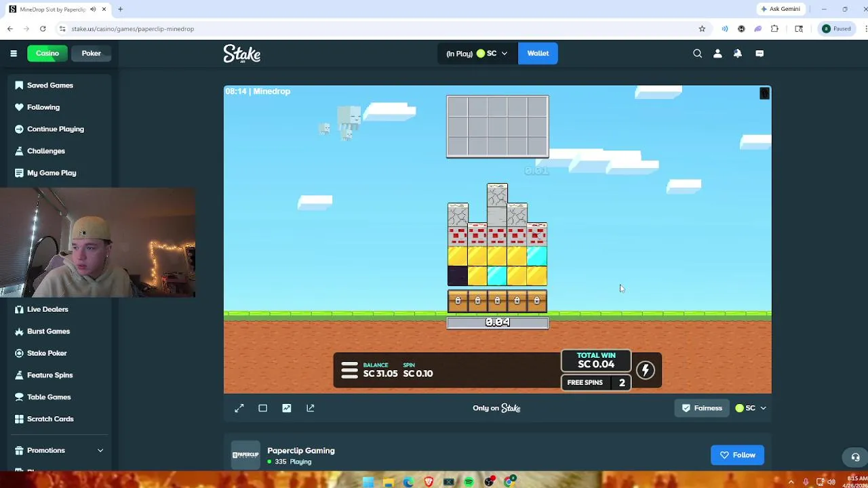This screenshot has height=488, width=868.
Task: Reload the Stake page
Action: (43, 28)
